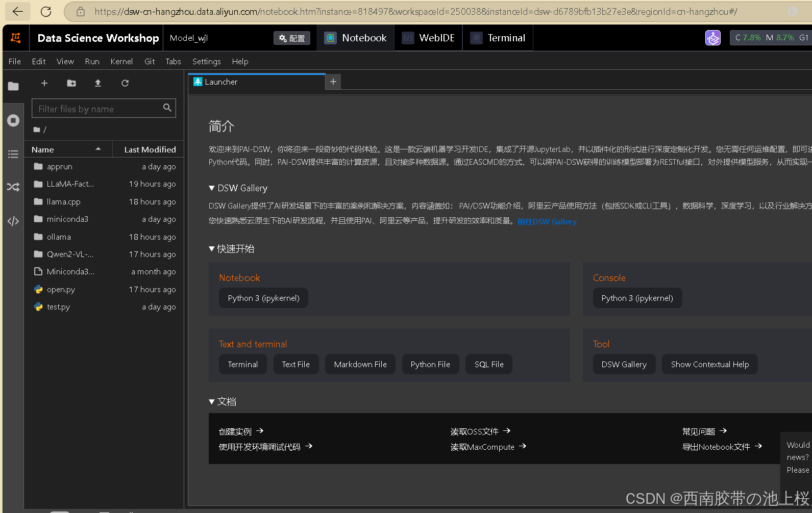
Task: Select the miniconda3 folder
Action: 104,219
